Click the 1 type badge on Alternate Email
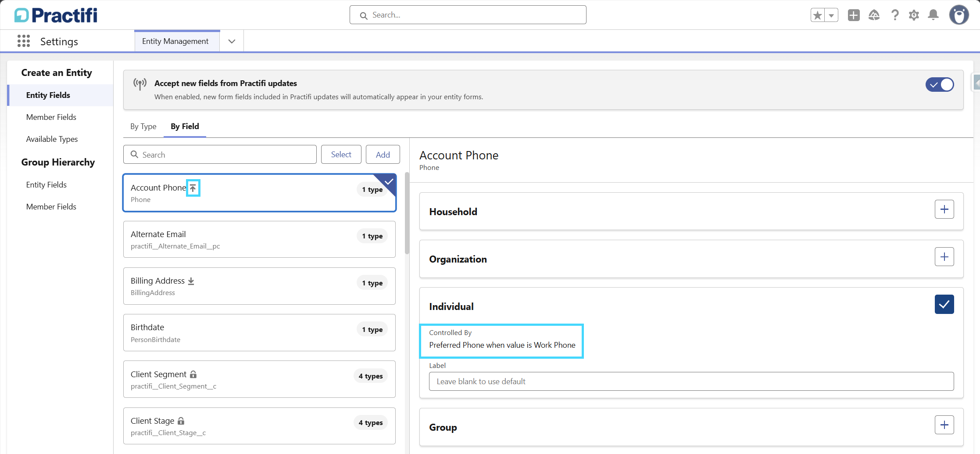Screen dimensions: 980x454 point(372,236)
